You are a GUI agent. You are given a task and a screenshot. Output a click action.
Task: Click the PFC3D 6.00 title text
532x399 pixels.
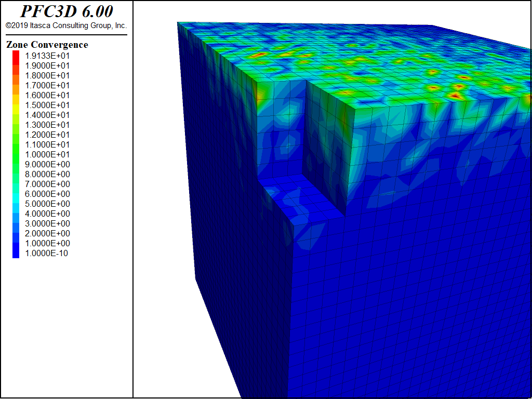coord(66,11)
